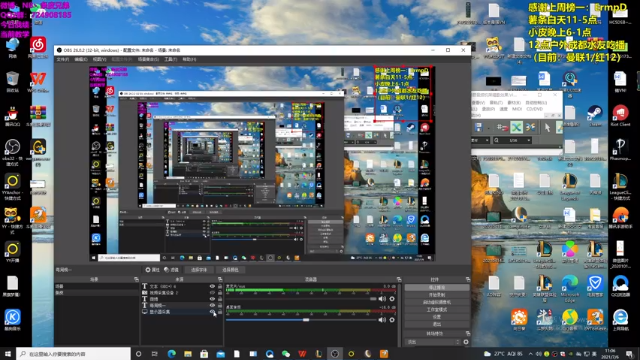This screenshot has height=360, width=640.
Task: Open the 淡出 scene transition dropdown
Action: click(x=433, y=342)
